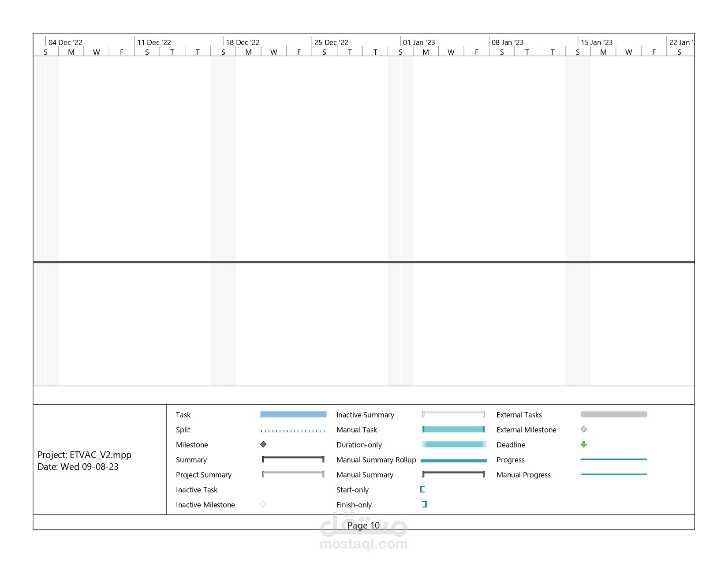Click the Finish-only bracket symbol
The height and width of the screenshot is (563, 728).
tap(425, 504)
